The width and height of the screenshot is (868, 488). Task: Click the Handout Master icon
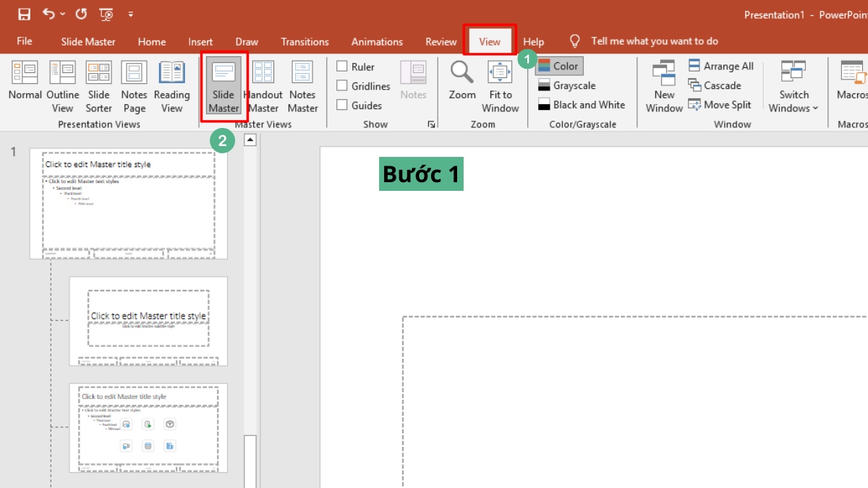[x=263, y=87]
